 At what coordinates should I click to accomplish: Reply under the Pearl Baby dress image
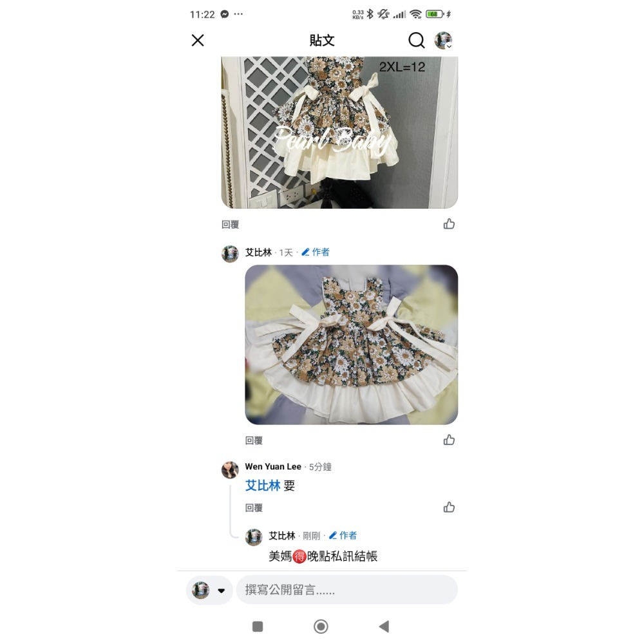click(230, 224)
